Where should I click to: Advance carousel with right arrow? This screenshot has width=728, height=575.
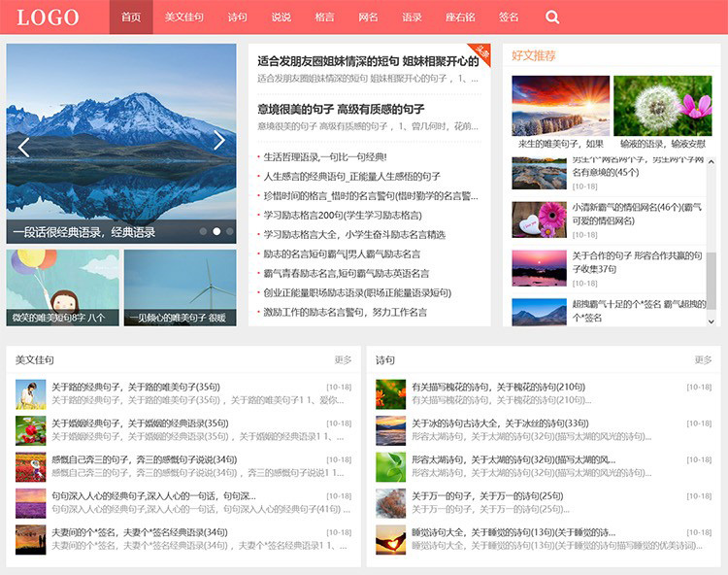coord(218,142)
